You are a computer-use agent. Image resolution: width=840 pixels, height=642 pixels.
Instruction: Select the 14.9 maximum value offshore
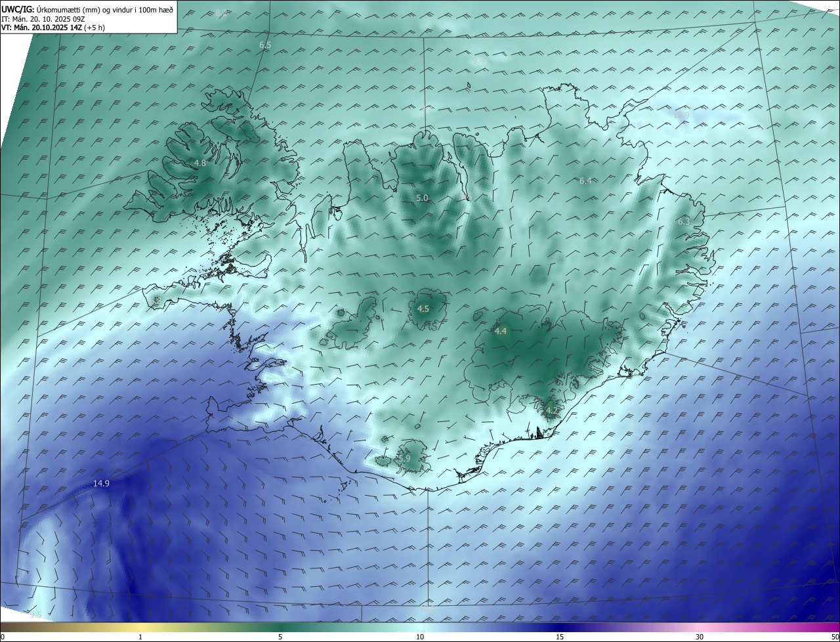coord(100,483)
